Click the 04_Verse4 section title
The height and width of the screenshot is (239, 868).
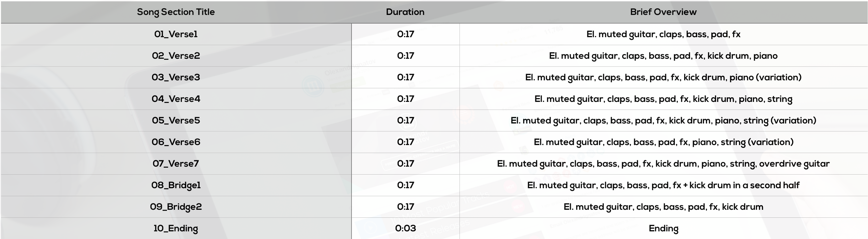click(x=176, y=99)
